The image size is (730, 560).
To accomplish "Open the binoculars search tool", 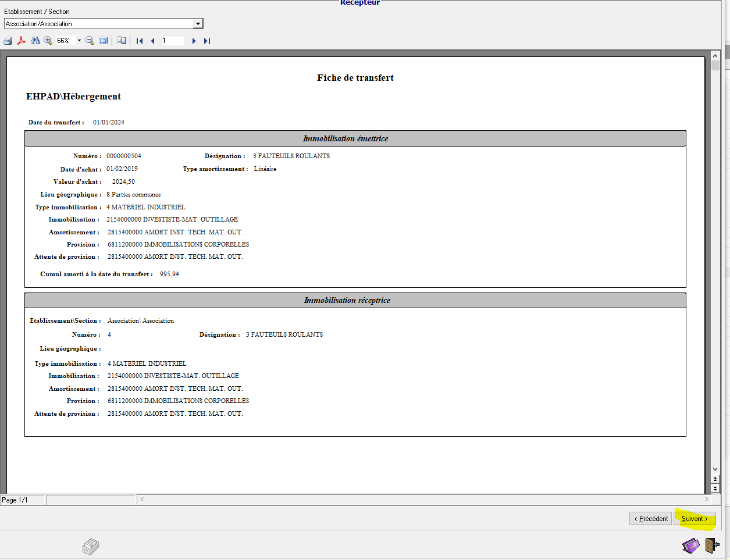I will [35, 41].
